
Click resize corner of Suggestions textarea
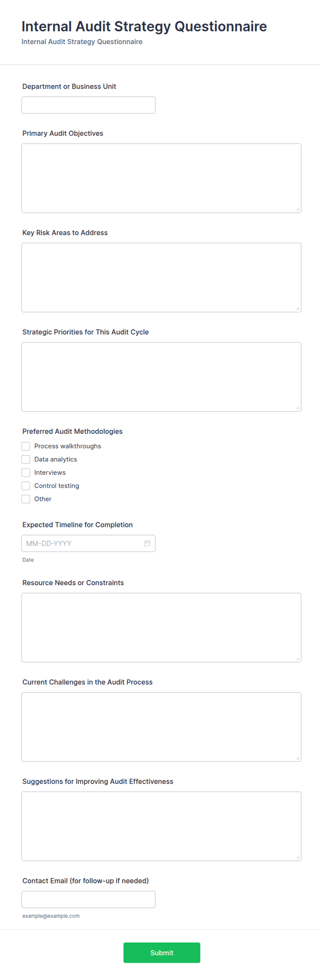(298, 857)
